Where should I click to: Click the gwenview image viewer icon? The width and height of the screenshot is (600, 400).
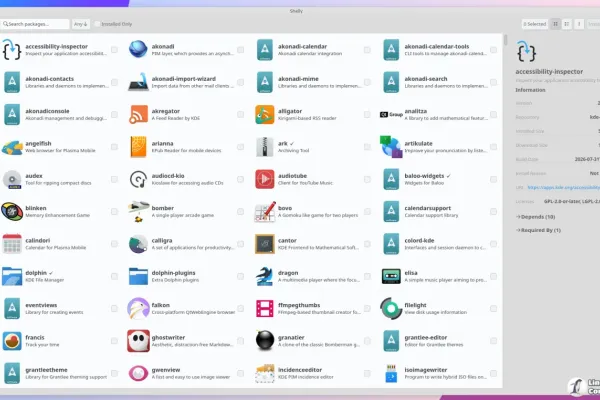[x=138, y=373]
